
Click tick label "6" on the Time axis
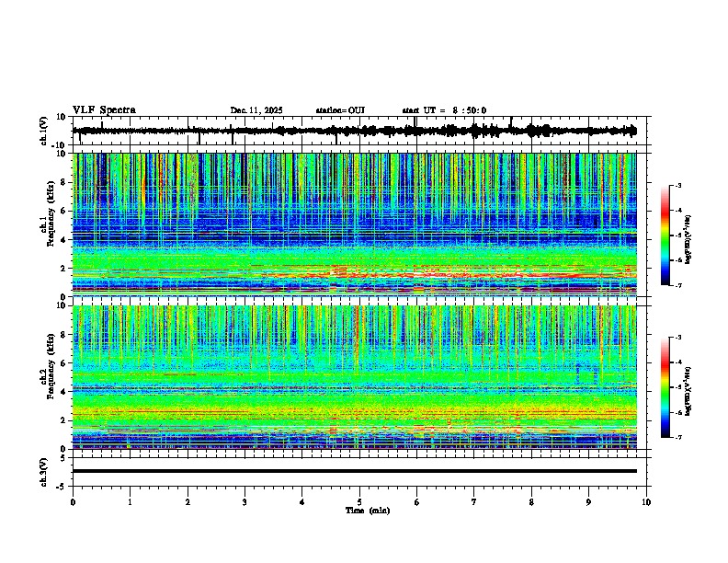tap(417, 502)
